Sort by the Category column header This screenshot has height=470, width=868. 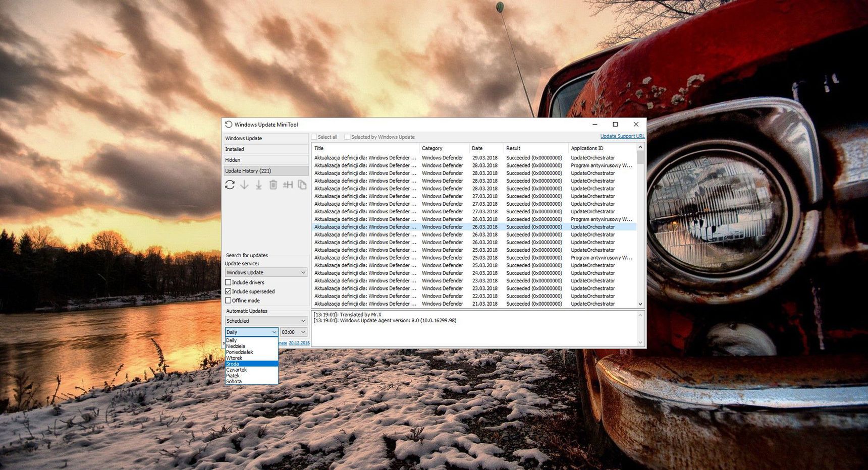pos(444,148)
